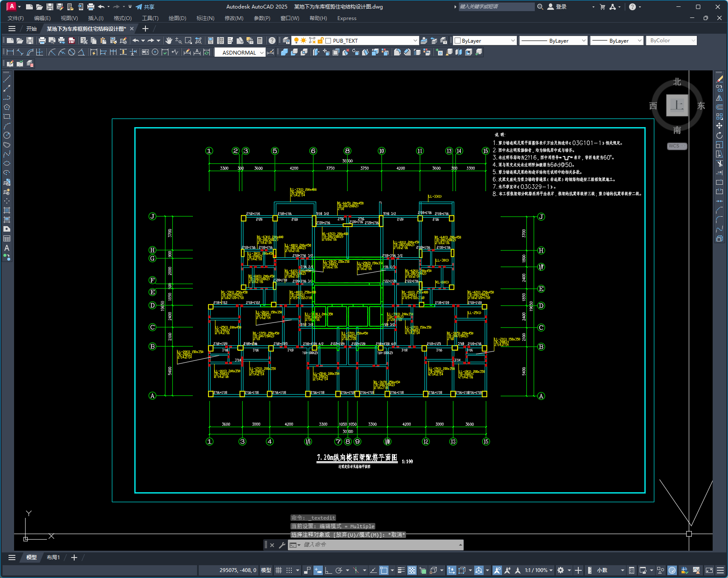Image resolution: width=728 pixels, height=578 pixels.
Task: Click the Paste clipboard icon
Action: tap(103, 41)
